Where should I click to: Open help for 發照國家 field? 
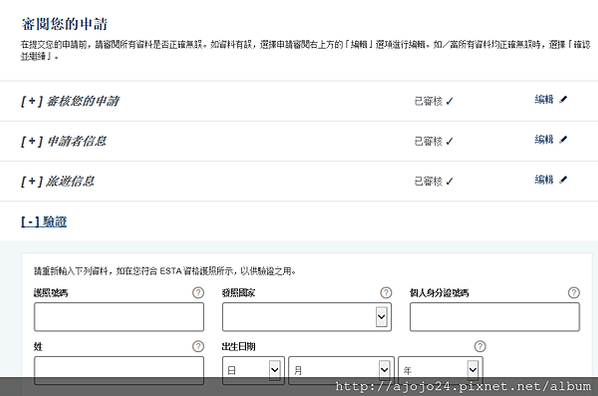point(386,293)
